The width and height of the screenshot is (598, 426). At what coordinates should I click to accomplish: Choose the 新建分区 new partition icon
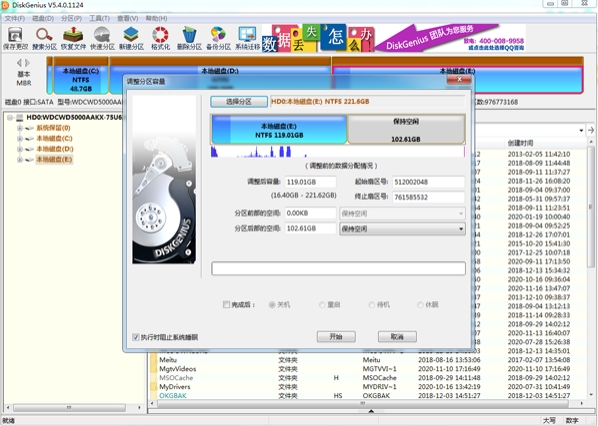131,38
